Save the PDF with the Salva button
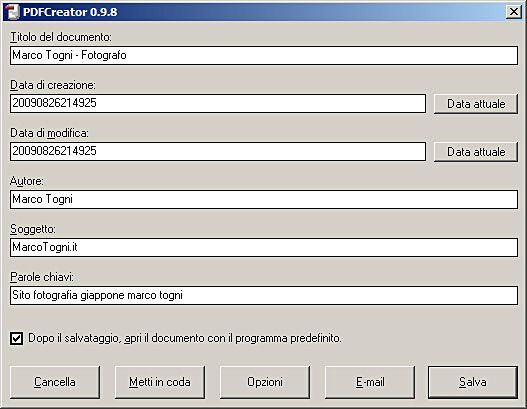 473,382
